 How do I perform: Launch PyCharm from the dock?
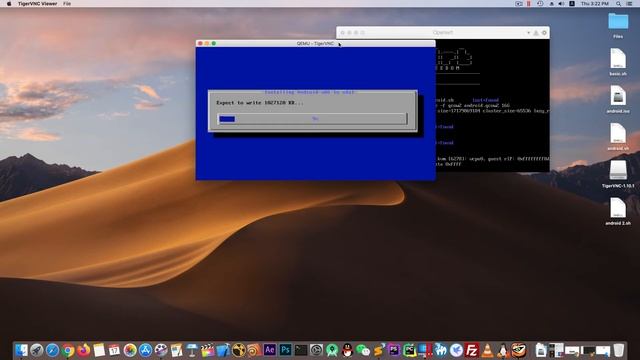tap(409, 350)
